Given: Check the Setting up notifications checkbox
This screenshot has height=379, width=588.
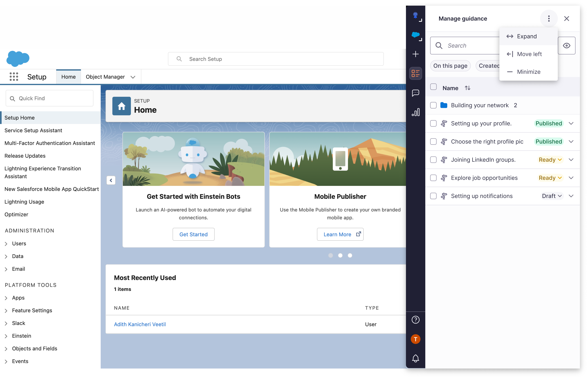Looking at the screenshot, I should [433, 196].
